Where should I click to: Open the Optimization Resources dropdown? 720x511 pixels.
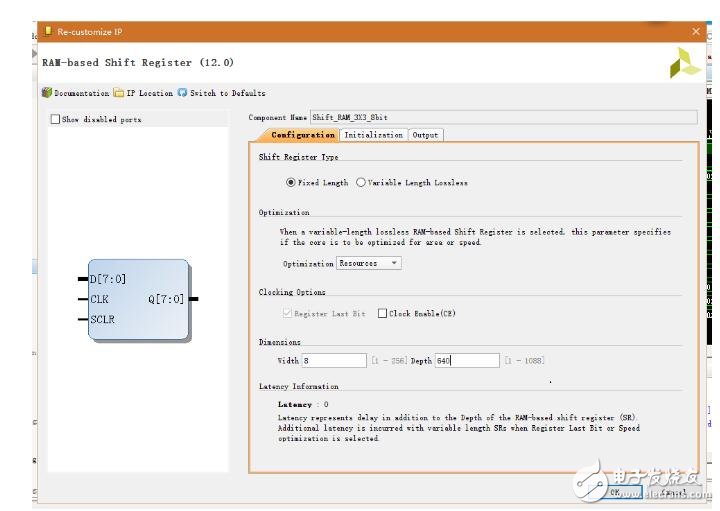pyautogui.click(x=369, y=263)
